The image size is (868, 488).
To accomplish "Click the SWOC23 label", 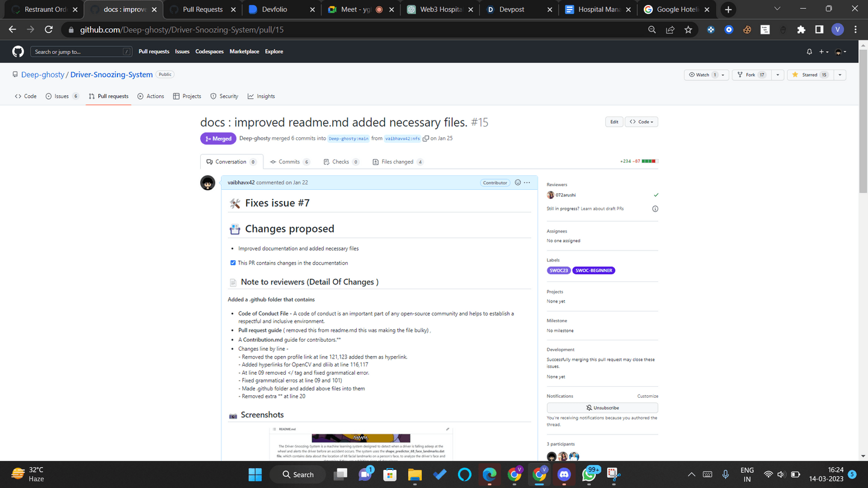I will (559, 271).
